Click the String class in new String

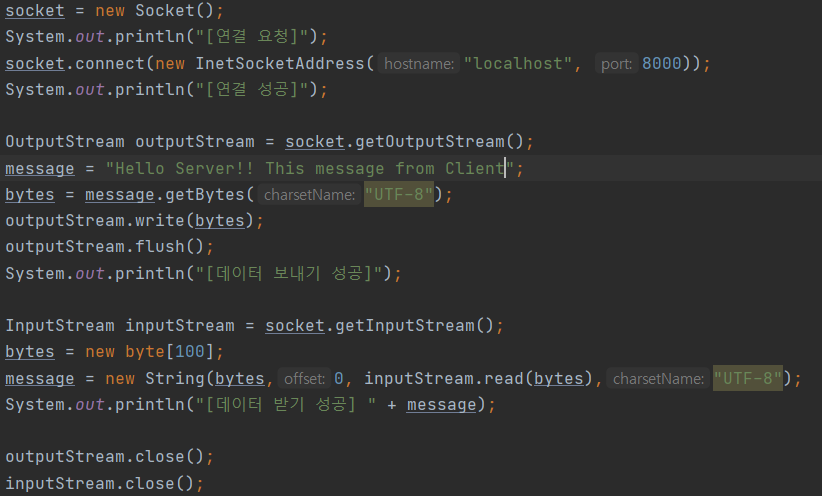[175, 379]
